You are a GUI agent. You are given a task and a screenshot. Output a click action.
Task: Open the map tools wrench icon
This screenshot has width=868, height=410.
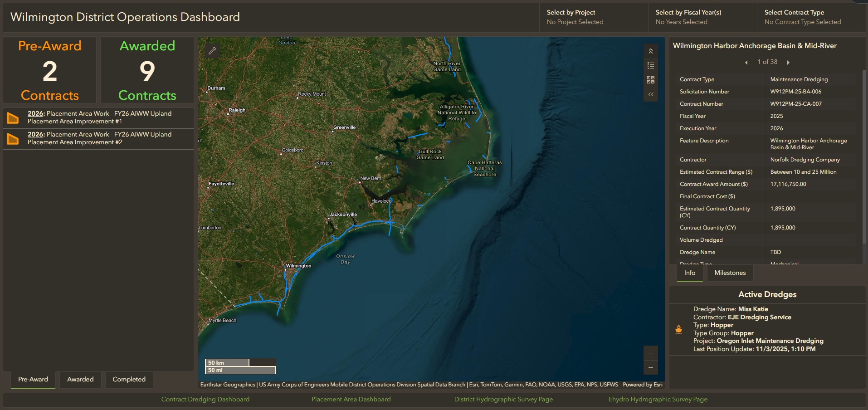coord(211,50)
